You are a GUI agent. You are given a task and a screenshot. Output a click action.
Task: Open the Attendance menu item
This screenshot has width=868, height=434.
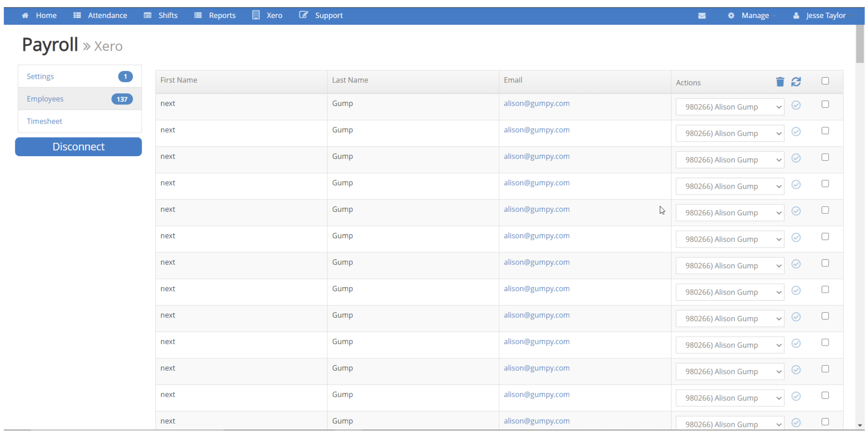[107, 16]
